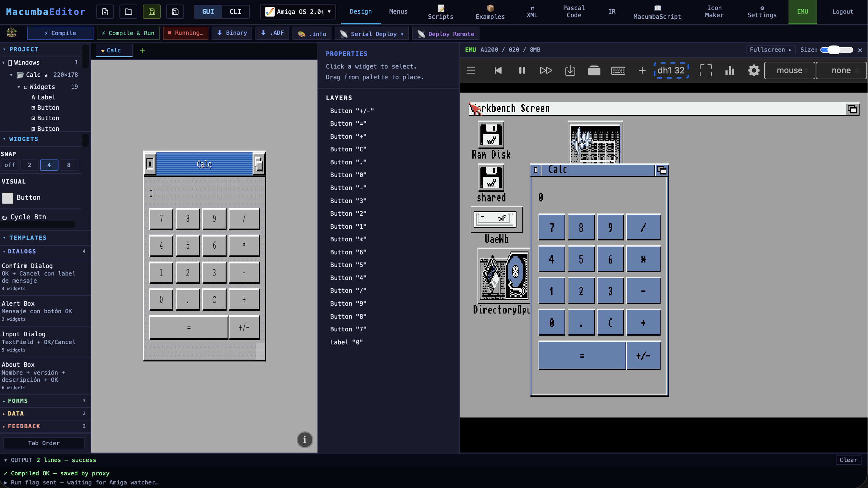Open the Pascal Code tab
Screen dimensions: 868x488
click(x=574, y=11)
